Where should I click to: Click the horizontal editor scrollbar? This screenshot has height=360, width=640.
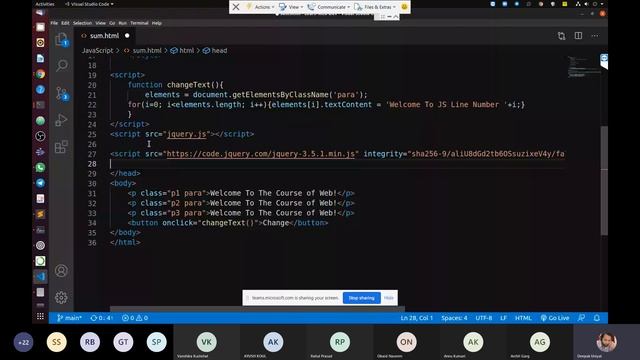point(257,309)
